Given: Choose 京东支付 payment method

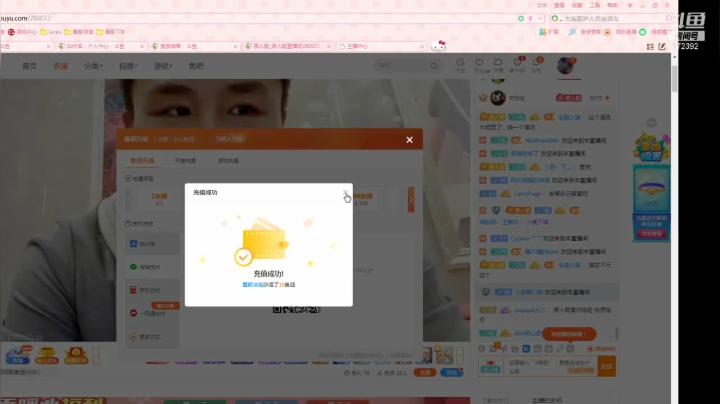Looking at the screenshot, I should tap(152, 290).
